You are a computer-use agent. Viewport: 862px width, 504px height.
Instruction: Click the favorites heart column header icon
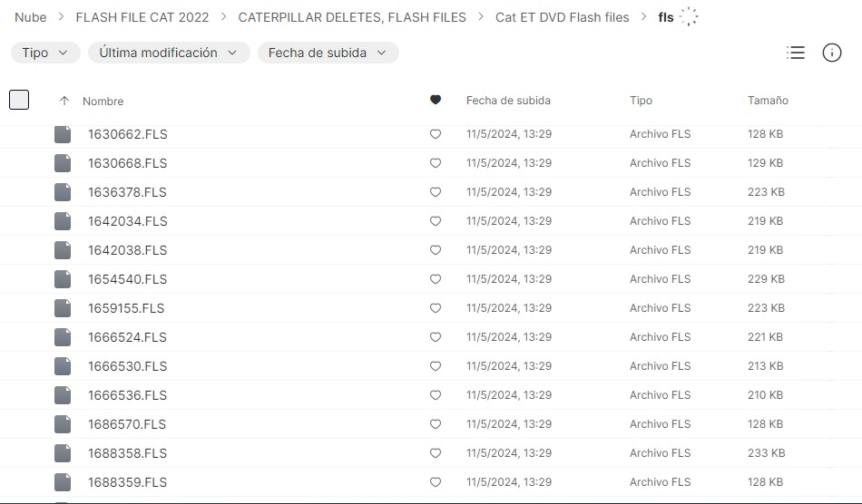coord(436,100)
